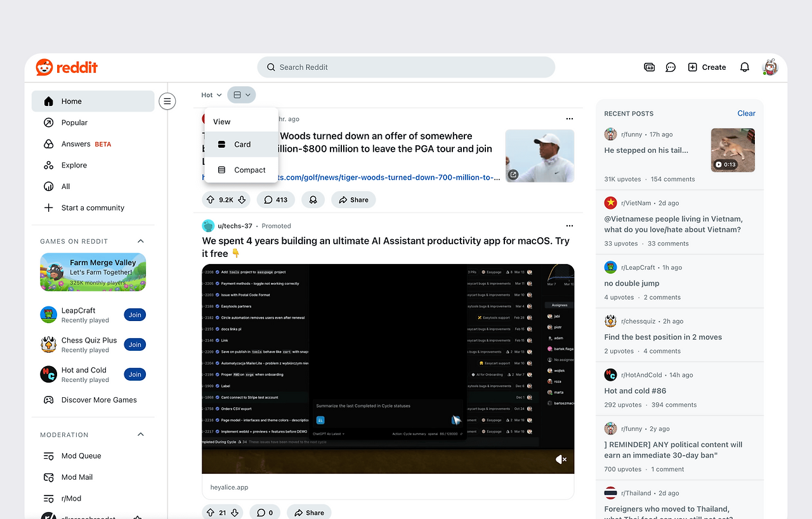This screenshot has height=519, width=812.
Task: Open the promoted post overflow menu
Action: [569, 226]
